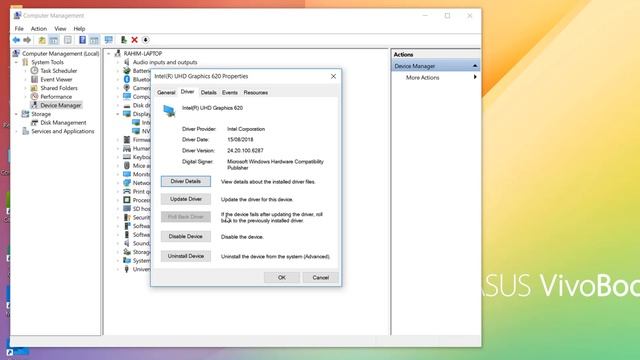Go forward with the toolbar forward arrow
The image size is (640, 360).
click(27, 40)
